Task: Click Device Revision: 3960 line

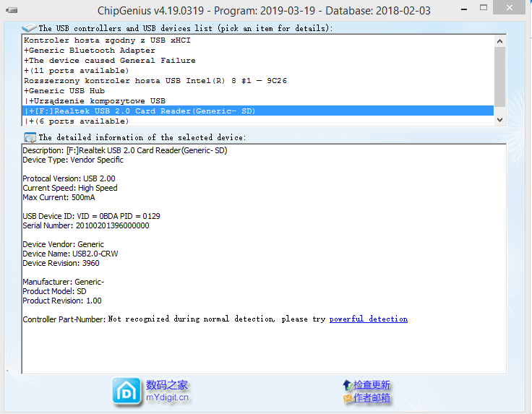Action: (61, 263)
